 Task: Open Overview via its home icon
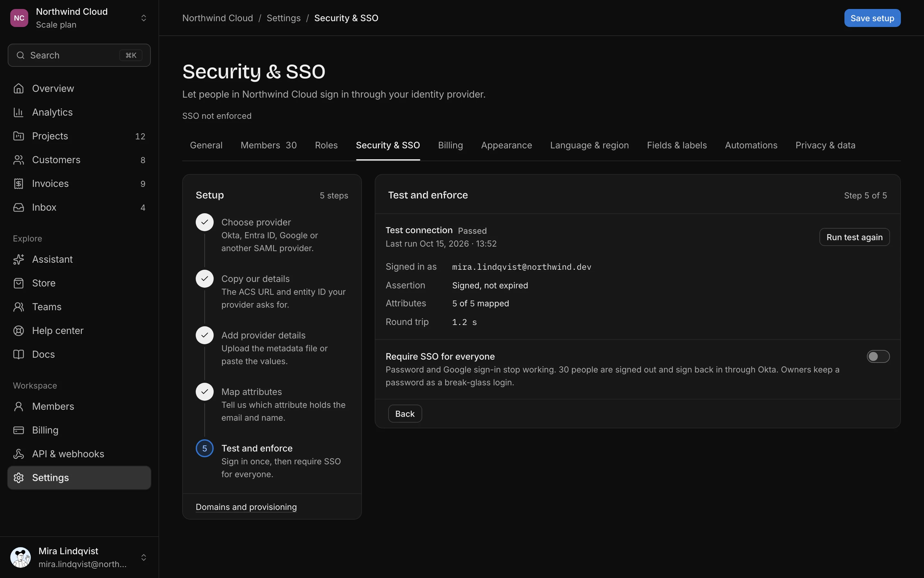[18, 88]
